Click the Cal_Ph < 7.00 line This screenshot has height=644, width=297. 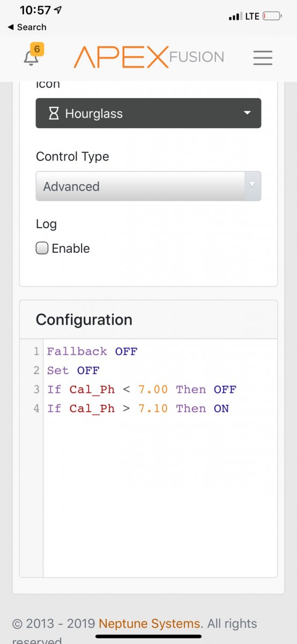(142, 390)
